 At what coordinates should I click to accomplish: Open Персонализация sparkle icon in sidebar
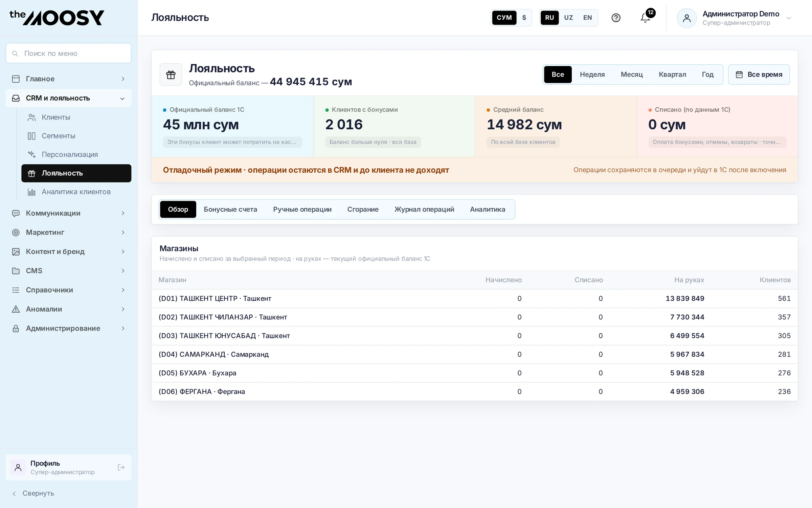click(x=31, y=154)
